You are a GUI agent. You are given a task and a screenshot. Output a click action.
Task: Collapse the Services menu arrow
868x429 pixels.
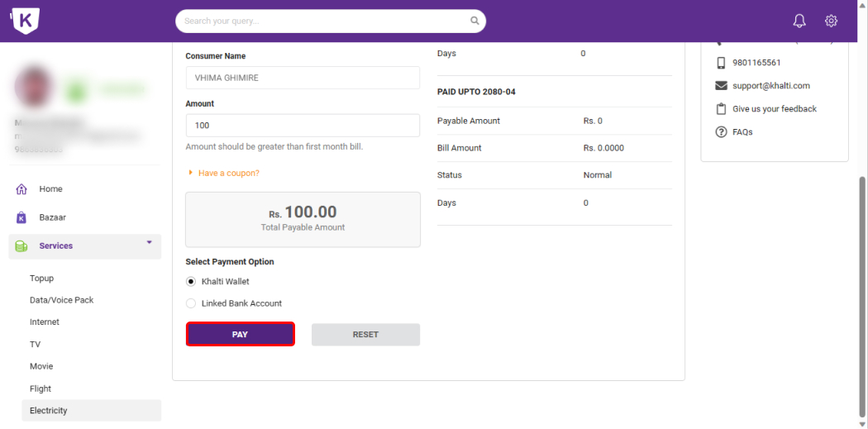[149, 242]
